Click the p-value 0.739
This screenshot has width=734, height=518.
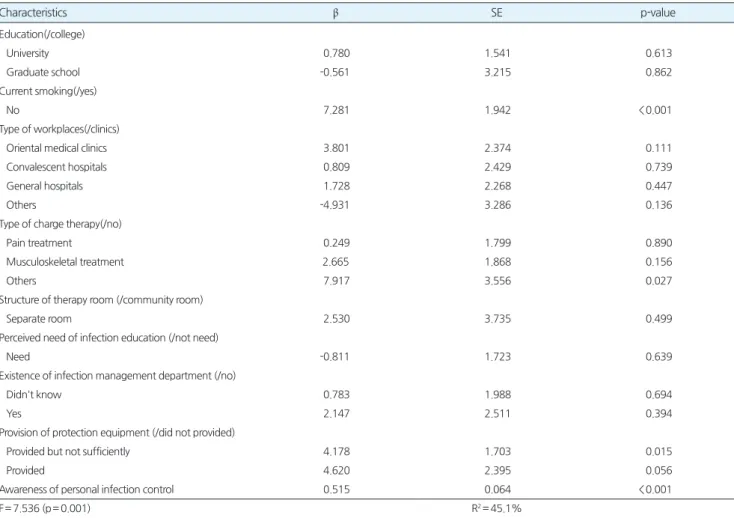coord(659,167)
